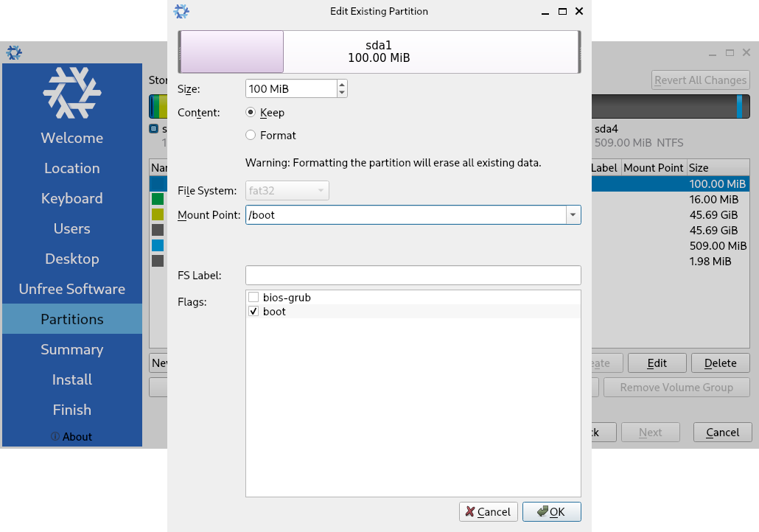Enable the bios-grub flag checkbox

pyautogui.click(x=253, y=298)
